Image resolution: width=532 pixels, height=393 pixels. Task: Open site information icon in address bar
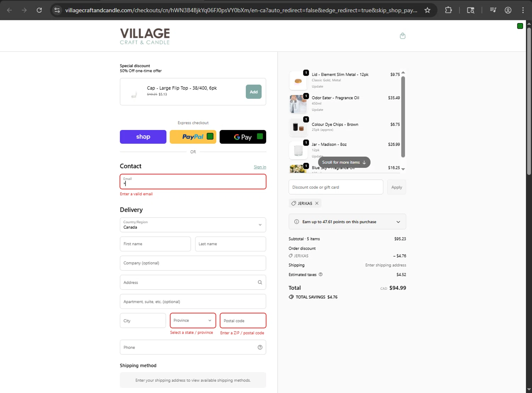click(x=57, y=10)
